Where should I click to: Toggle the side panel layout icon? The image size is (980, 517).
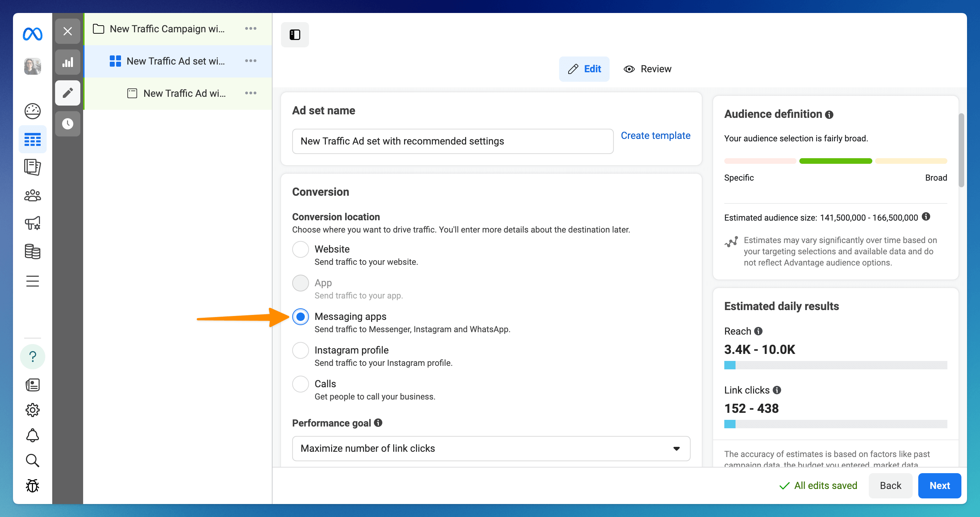pyautogui.click(x=295, y=35)
